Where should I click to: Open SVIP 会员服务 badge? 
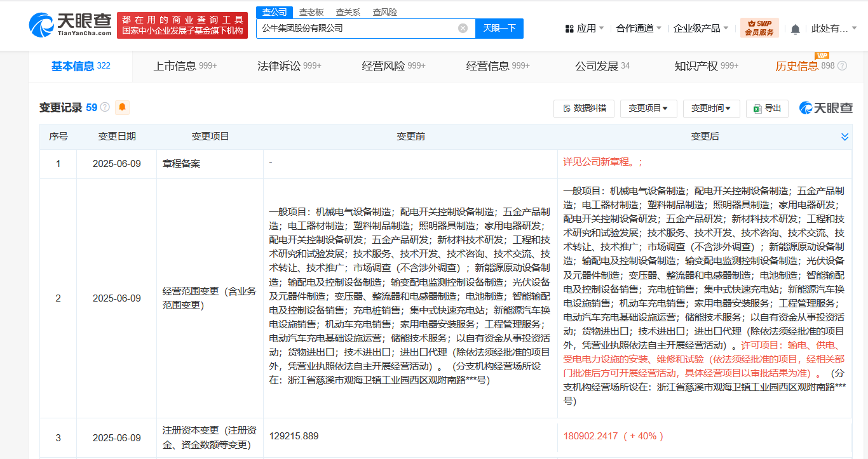759,28
